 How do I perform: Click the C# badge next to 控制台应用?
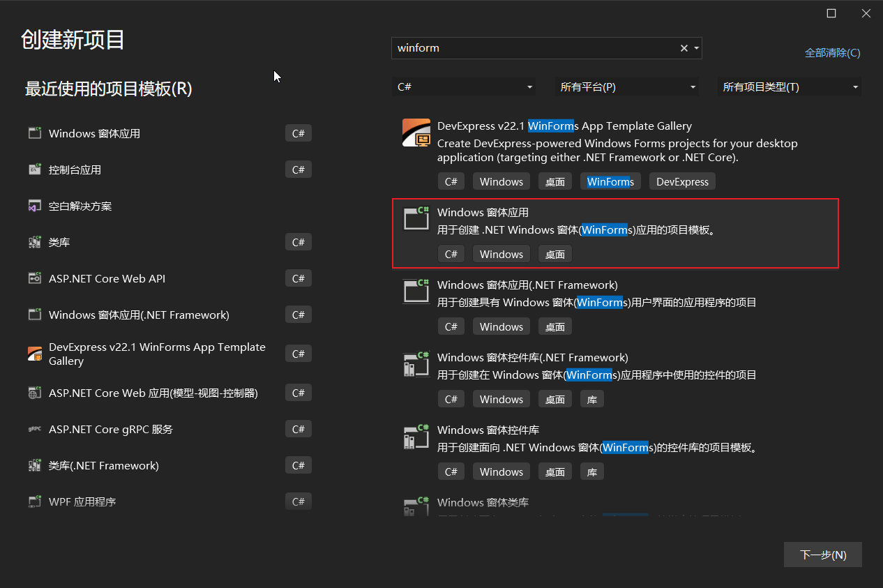click(299, 169)
